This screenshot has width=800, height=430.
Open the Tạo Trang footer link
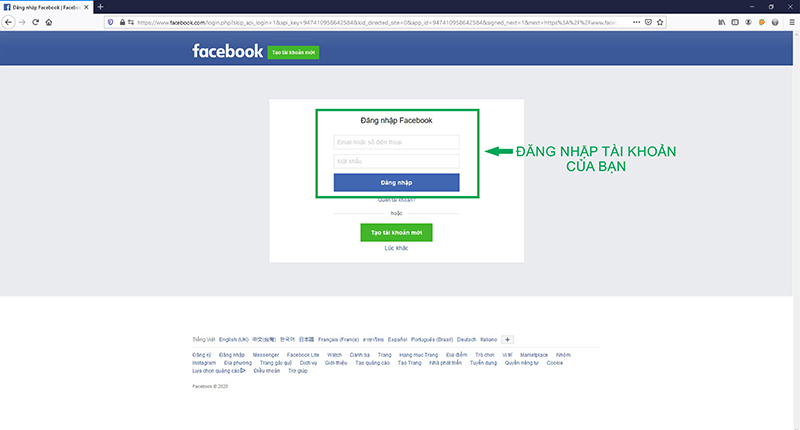410,363
